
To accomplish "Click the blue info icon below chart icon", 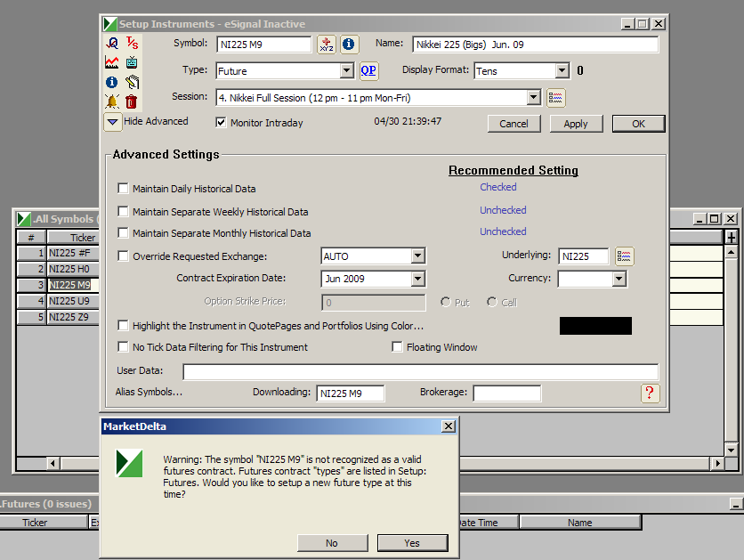I will (112, 82).
